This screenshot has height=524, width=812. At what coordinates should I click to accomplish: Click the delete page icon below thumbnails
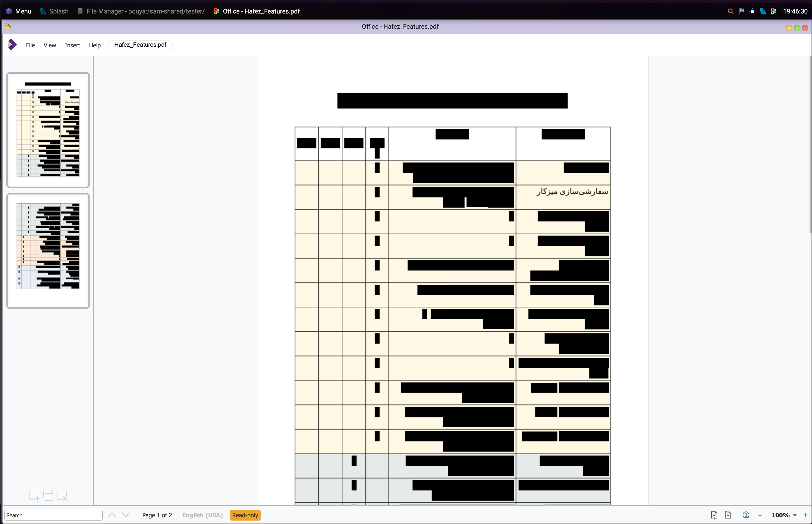point(62,496)
